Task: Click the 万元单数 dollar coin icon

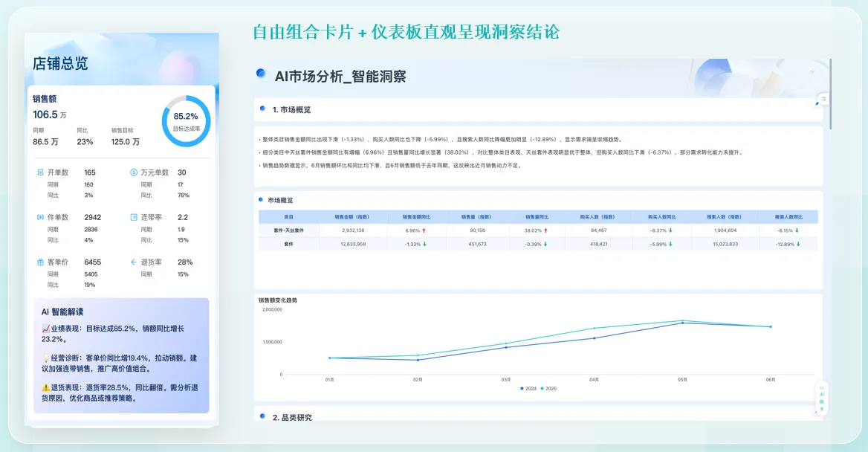Action: [x=134, y=172]
